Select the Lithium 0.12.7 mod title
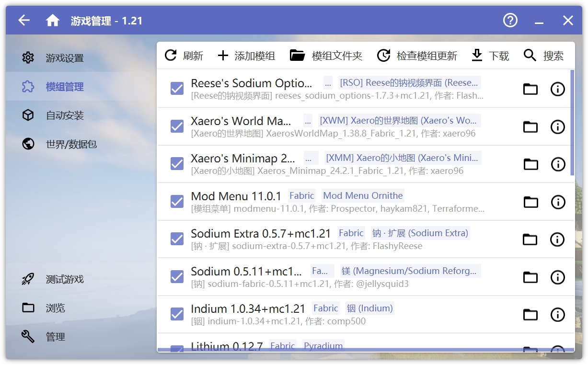588x365 pixels. coord(227,346)
